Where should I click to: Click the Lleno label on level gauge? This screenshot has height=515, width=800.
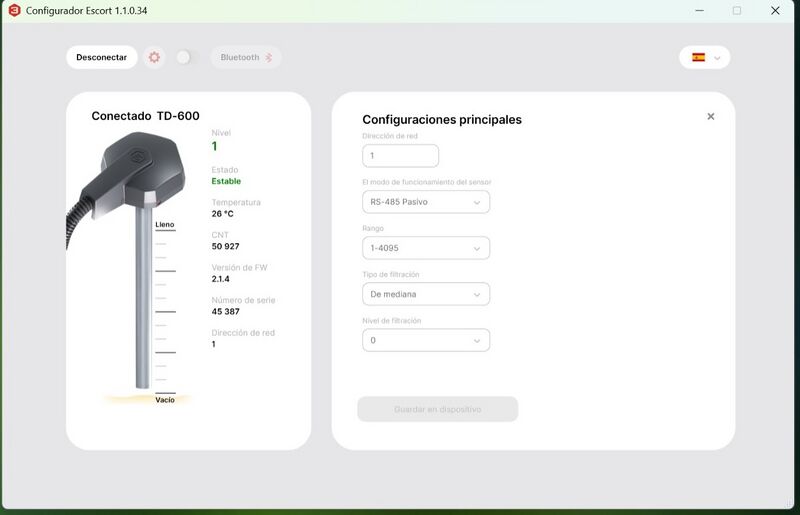point(165,225)
